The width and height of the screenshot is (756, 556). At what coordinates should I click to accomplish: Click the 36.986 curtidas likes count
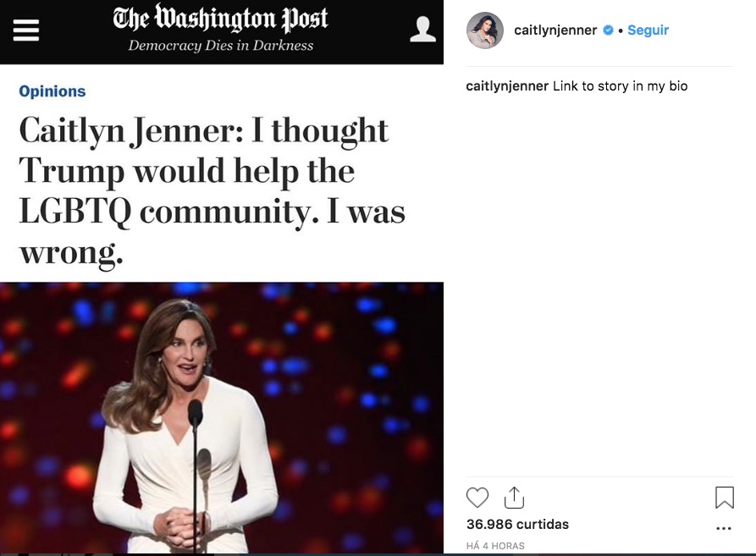coord(517,524)
